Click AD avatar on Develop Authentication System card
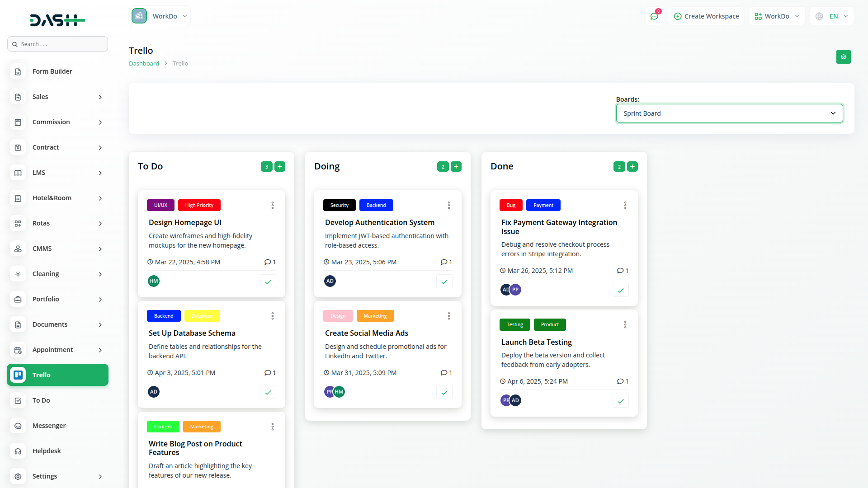868x488 pixels. tap(330, 281)
